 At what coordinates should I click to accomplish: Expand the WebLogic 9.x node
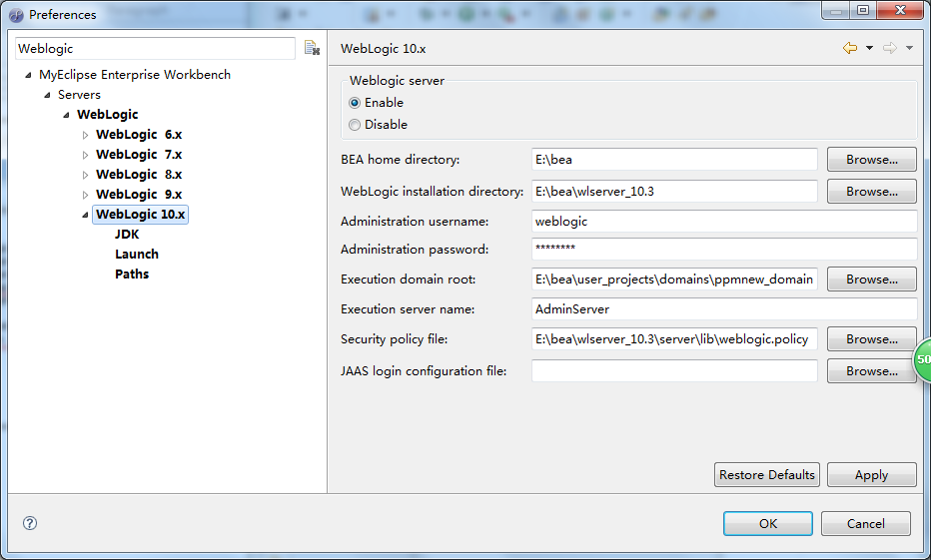[x=85, y=195]
